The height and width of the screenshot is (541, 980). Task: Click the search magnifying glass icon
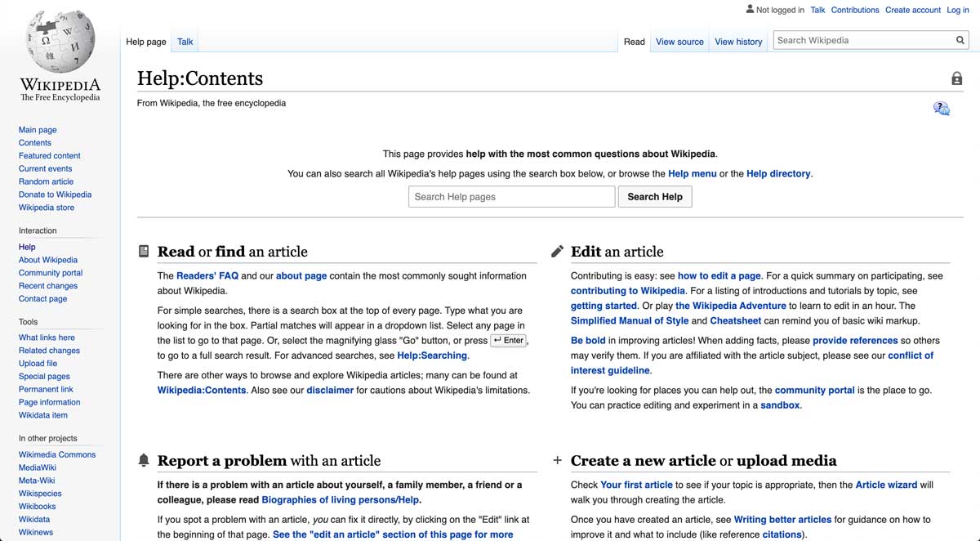coord(960,39)
